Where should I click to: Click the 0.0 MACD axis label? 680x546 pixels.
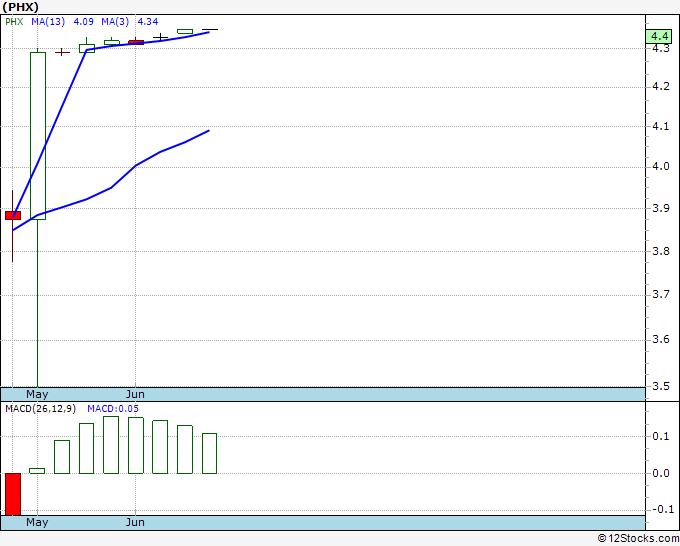[661, 473]
